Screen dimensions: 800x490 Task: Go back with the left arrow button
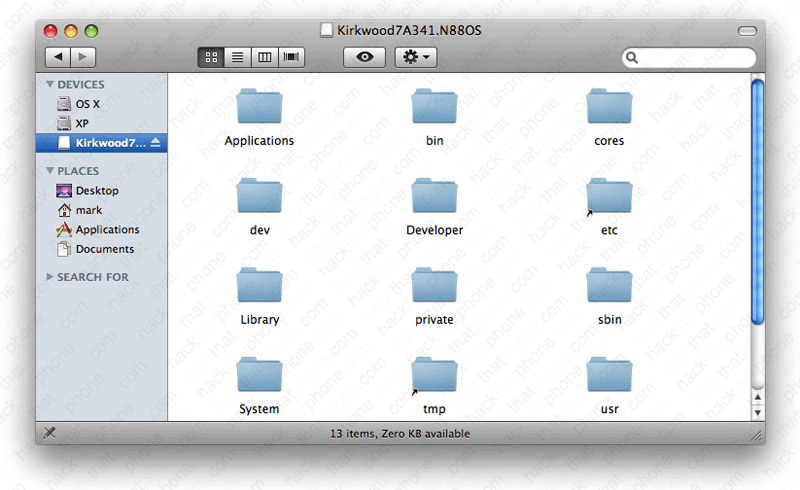tap(59, 58)
